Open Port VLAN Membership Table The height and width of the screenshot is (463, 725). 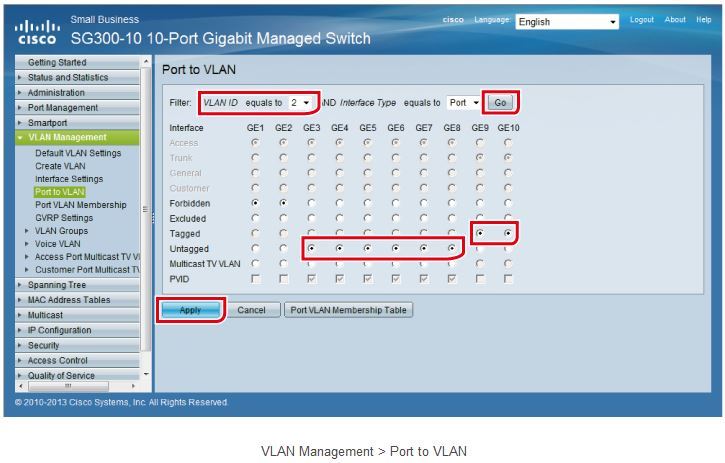coord(349,310)
